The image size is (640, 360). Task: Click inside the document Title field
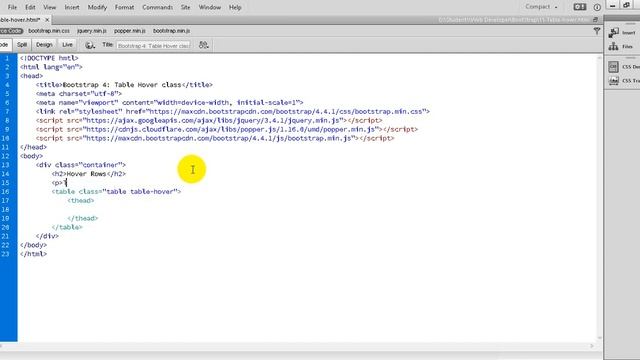153,46
